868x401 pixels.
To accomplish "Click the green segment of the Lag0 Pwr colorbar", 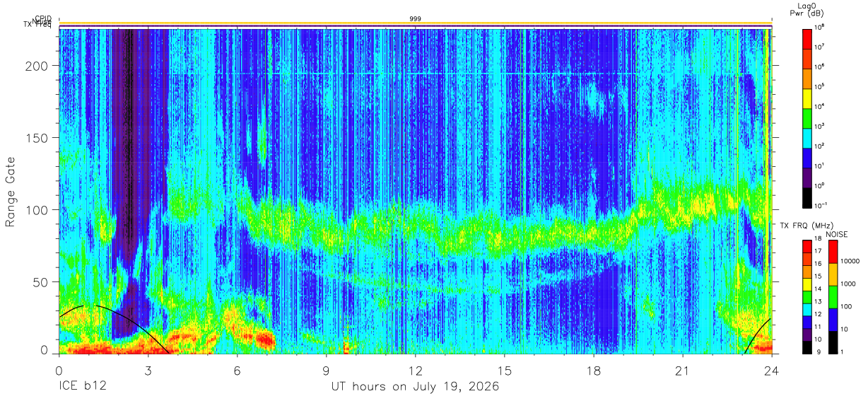I will coord(807,117).
